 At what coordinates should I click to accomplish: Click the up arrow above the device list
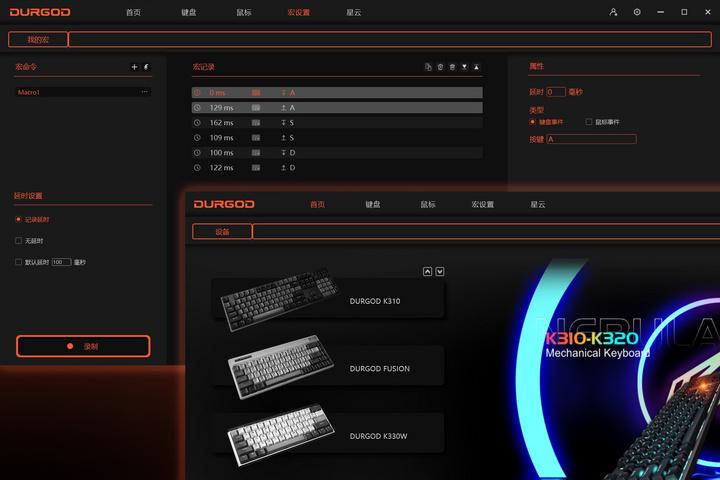[427, 271]
